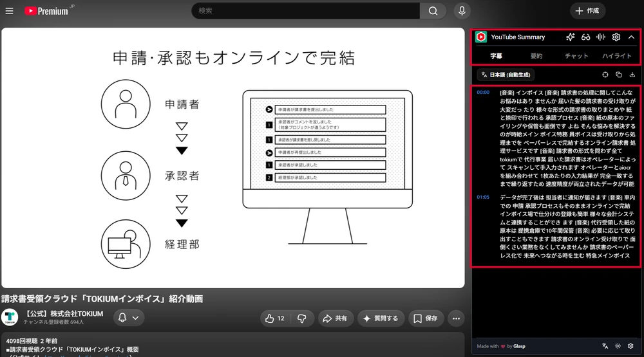Open the 日本語 (自動生成) language selector
The image size is (644, 357).
tap(506, 75)
